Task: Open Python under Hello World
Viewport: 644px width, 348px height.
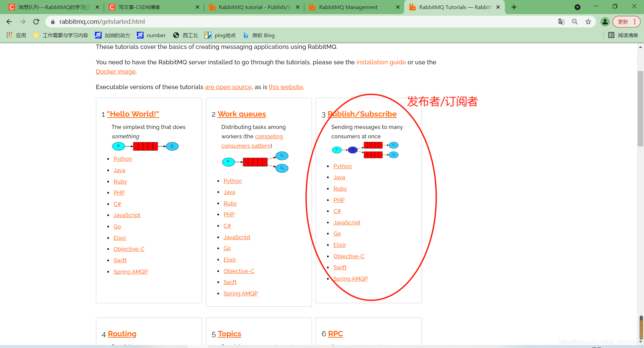Action: (123, 159)
